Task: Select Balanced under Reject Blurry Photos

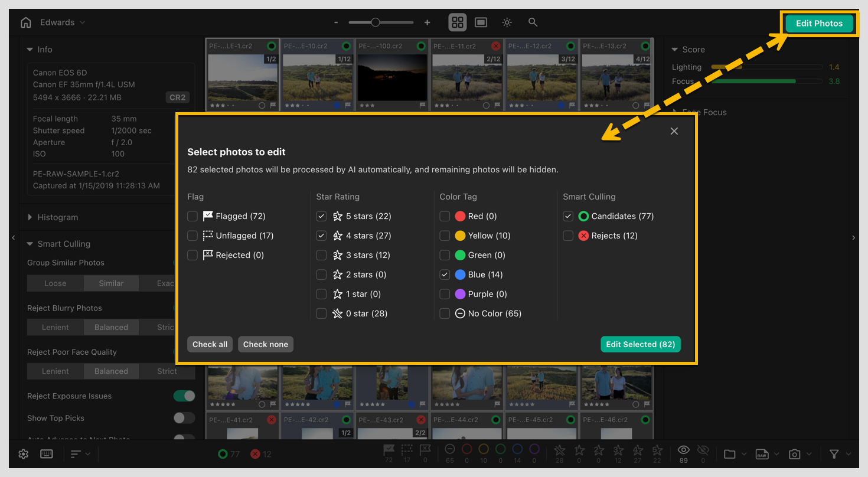Action: tap(111, 327)
